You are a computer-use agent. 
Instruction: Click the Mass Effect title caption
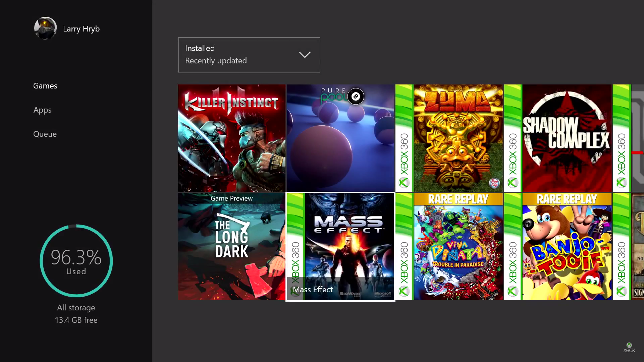(313, 290)
